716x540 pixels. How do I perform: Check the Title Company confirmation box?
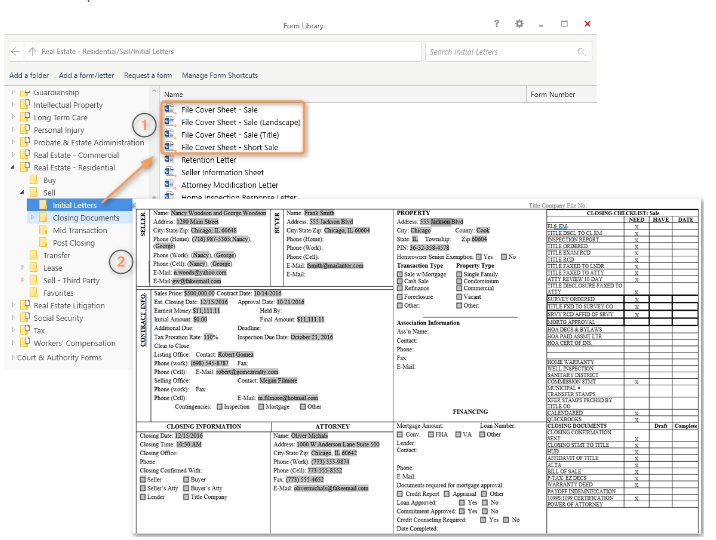(186, 497)
